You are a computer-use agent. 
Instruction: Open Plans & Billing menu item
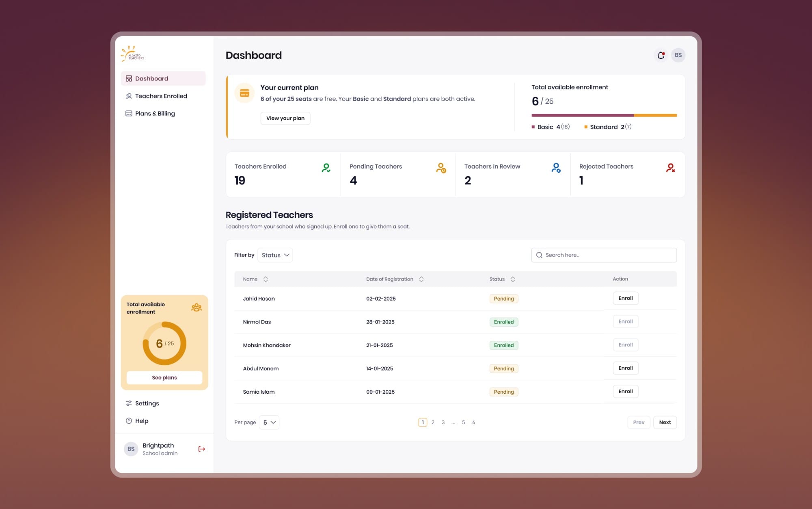pyautogui.click(x=163, y=113)
